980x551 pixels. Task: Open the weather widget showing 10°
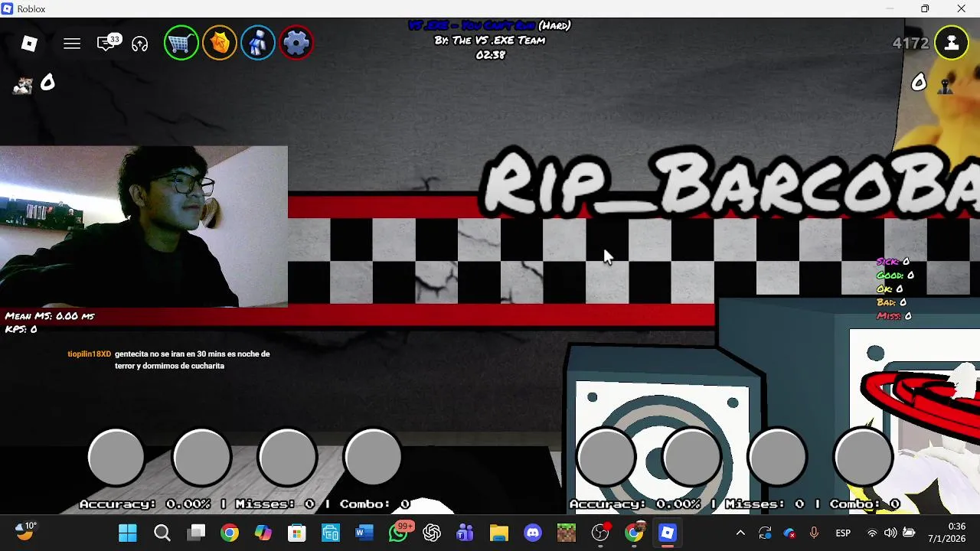(x=25, y=531)
